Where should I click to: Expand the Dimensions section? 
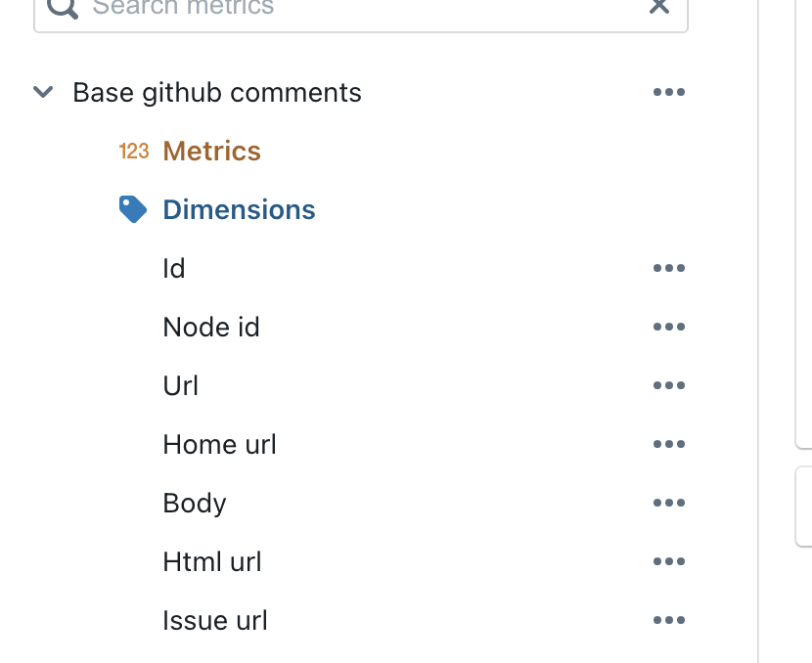click(239, 208)
